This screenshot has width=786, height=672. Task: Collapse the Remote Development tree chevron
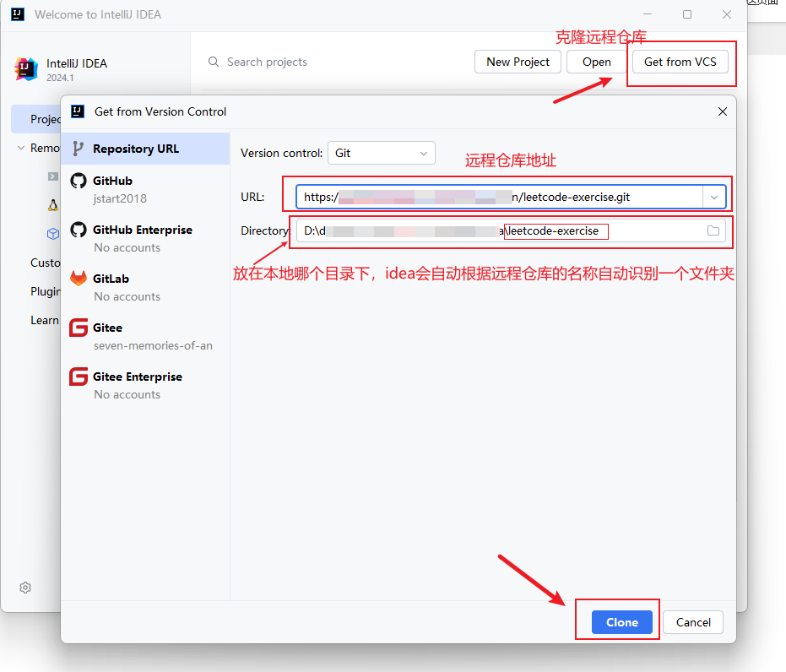[20, 148]
